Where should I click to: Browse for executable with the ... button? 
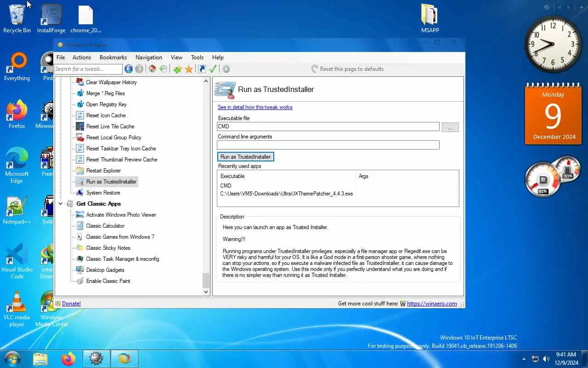(x=450, y=127)
